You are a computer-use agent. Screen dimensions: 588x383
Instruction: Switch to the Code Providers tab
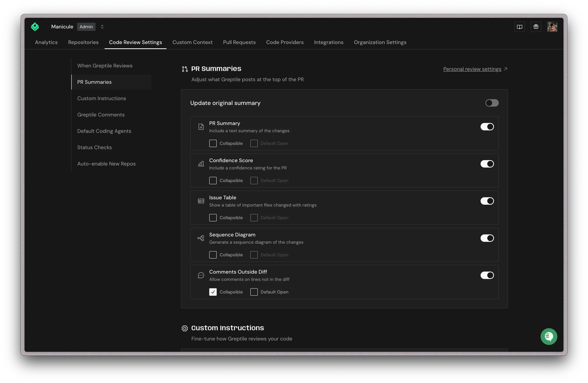click(285, 42)
